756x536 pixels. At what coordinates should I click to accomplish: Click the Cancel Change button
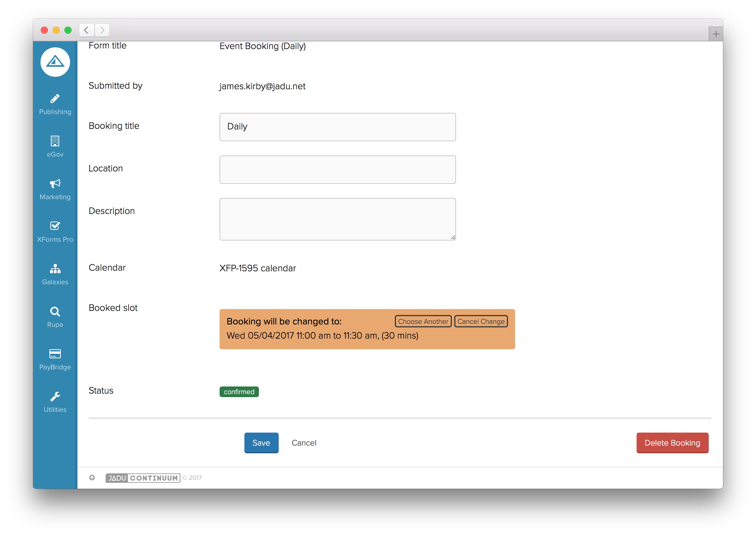point(481,321)
